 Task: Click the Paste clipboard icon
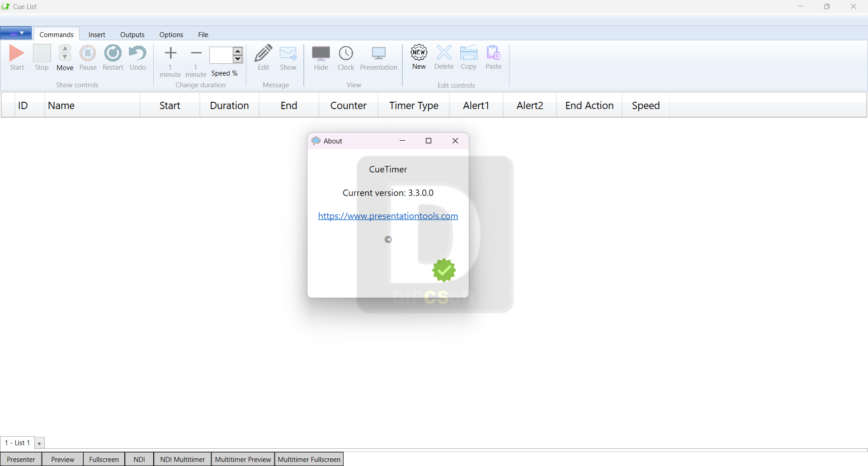493,52
